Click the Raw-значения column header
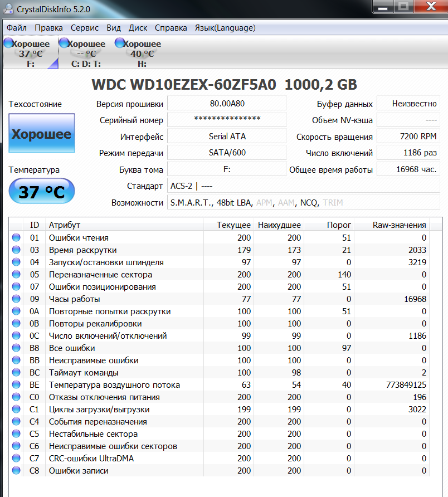This screenshot has height=497, width=448. tap(392, 225)
